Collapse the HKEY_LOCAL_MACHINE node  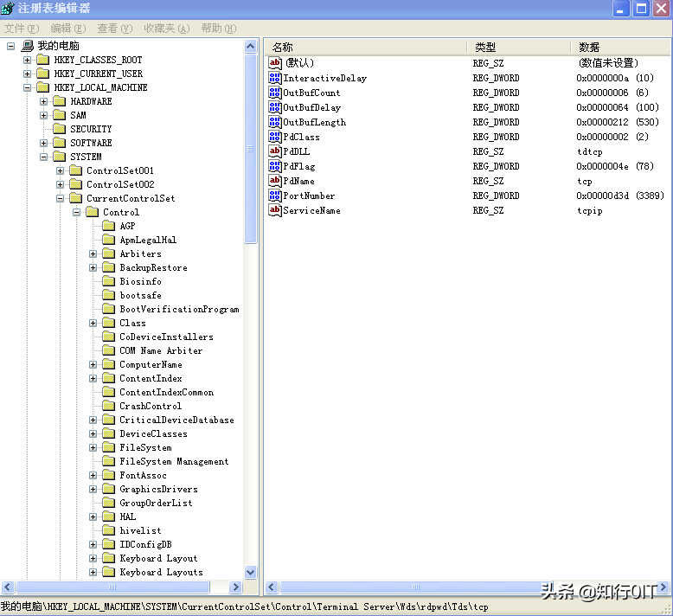27,87
